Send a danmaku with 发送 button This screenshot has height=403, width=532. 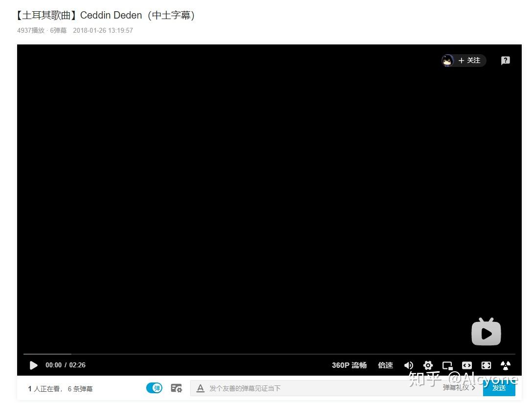click(x=499, y=387)
